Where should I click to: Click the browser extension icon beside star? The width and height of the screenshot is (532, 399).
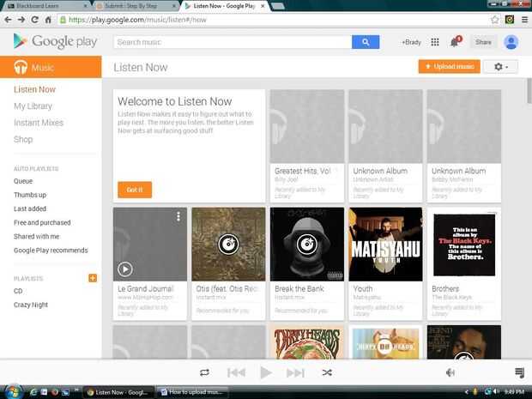510,20
